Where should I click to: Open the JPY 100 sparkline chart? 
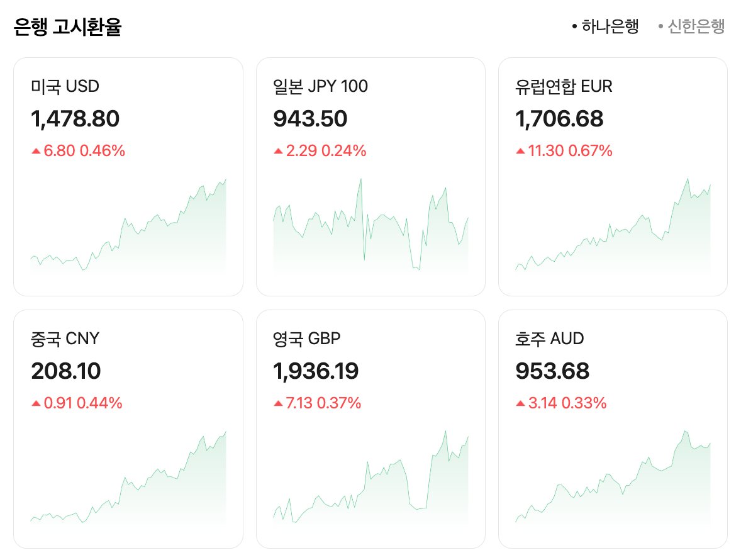pyautogui.click(x=370, y=227)
